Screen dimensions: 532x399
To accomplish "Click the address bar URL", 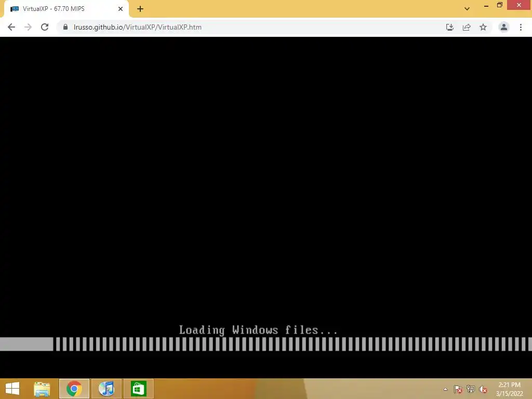I will (x=137, y=27).
